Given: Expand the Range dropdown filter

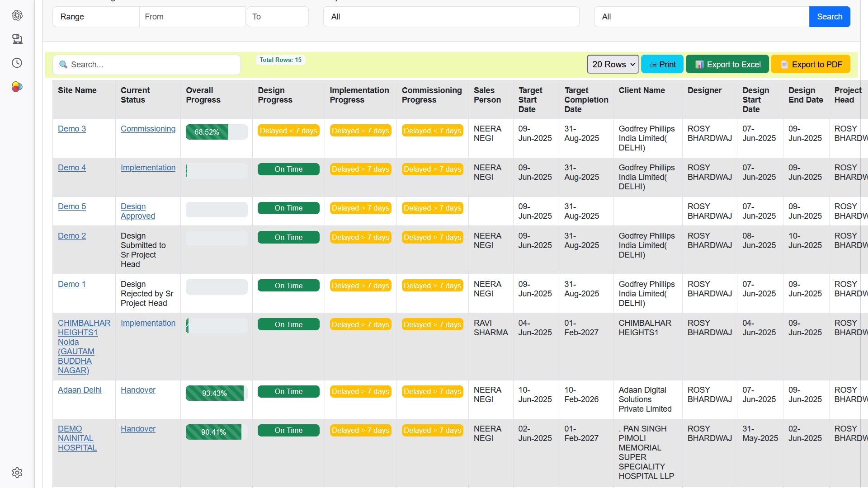Looking at the screenshot, I should [x=95, y=17].
